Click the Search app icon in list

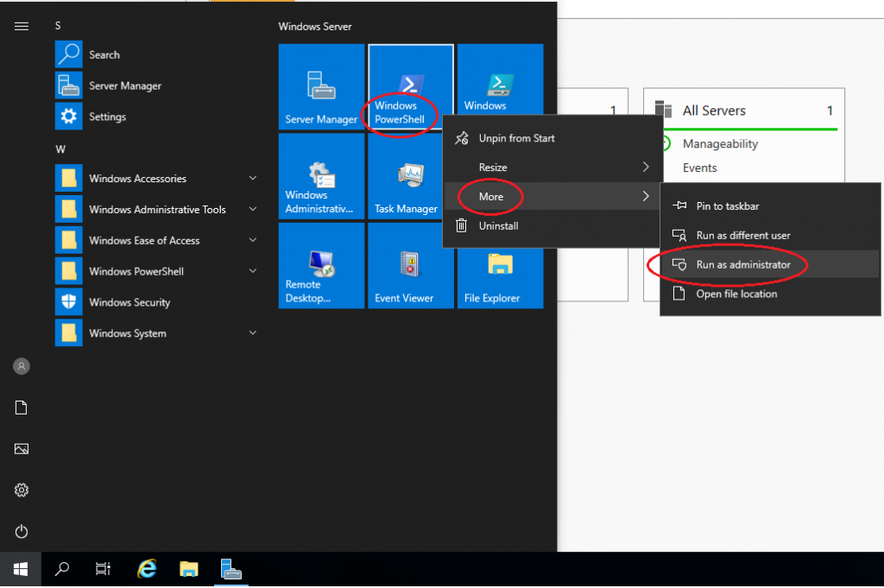click(69, 54)
